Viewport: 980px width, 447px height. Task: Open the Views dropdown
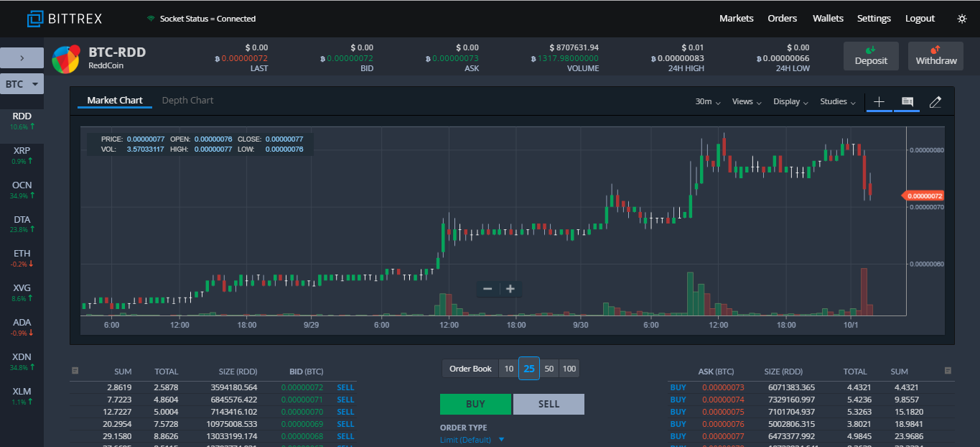pos(747,102)
